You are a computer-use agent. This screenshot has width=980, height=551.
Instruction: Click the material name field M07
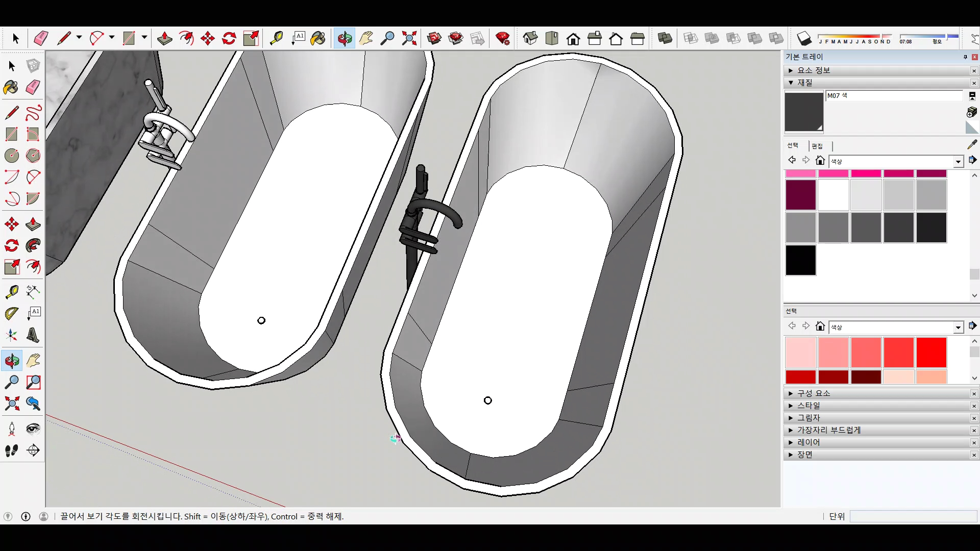coord(893,95)
